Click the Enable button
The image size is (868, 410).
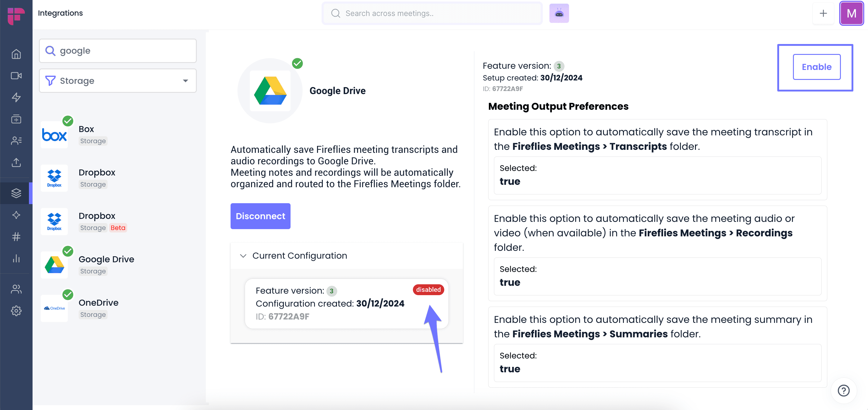(x=816, y=67)
